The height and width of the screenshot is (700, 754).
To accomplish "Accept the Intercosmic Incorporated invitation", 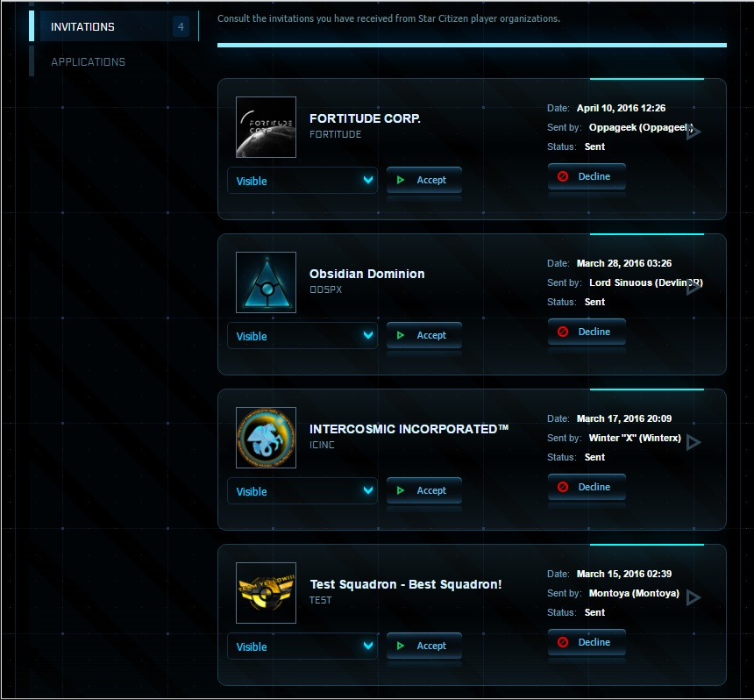I will (424, 490).
